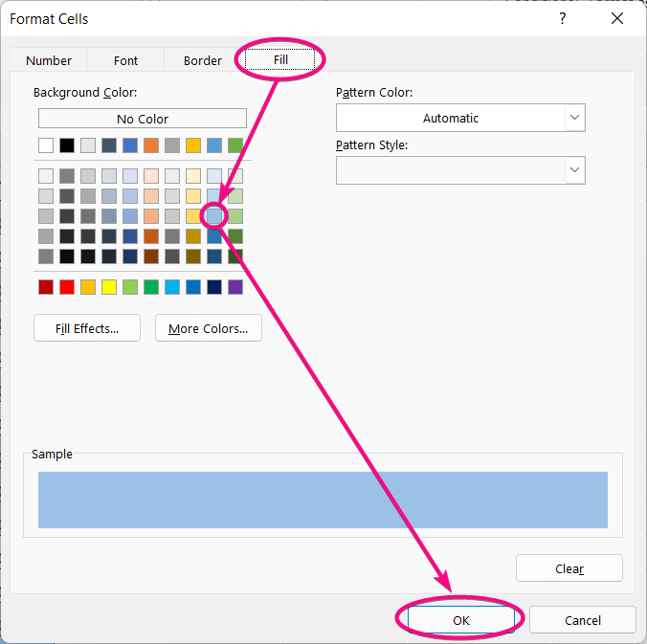Pick the sky blue standard color swatch
The width and height of the screenshot is (647, 644).
[172, 287]
